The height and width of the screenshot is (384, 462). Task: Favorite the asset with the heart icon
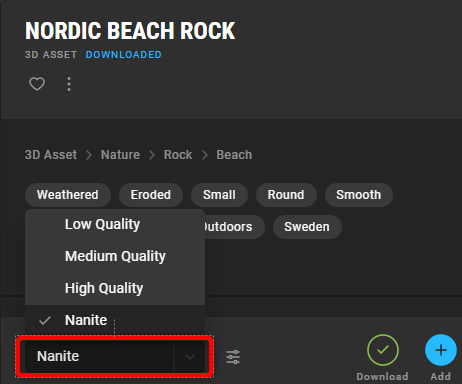click(x=37, y=84)
